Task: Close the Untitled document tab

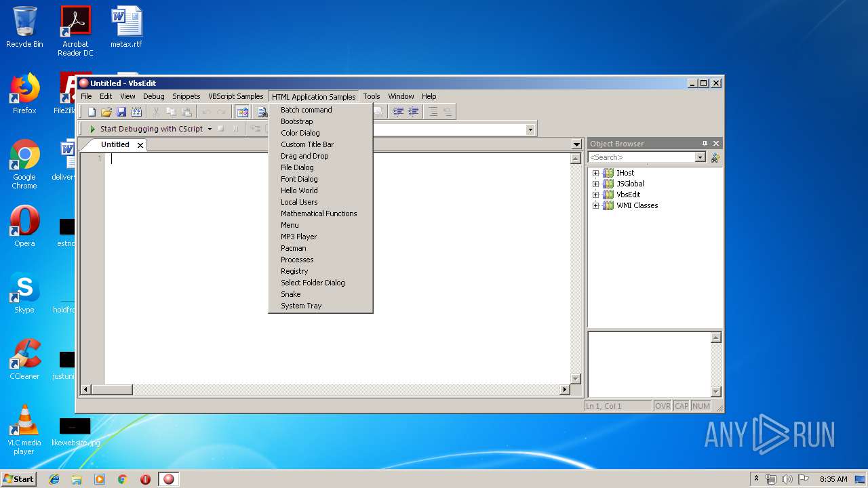Action: point(140,145)
